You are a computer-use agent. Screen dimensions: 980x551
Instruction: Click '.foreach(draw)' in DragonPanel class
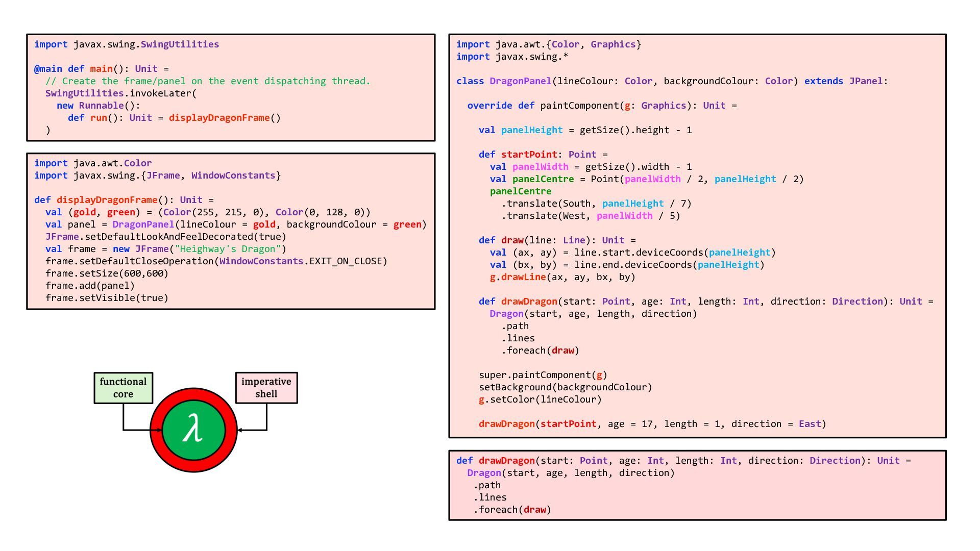(x=541, y=350)
